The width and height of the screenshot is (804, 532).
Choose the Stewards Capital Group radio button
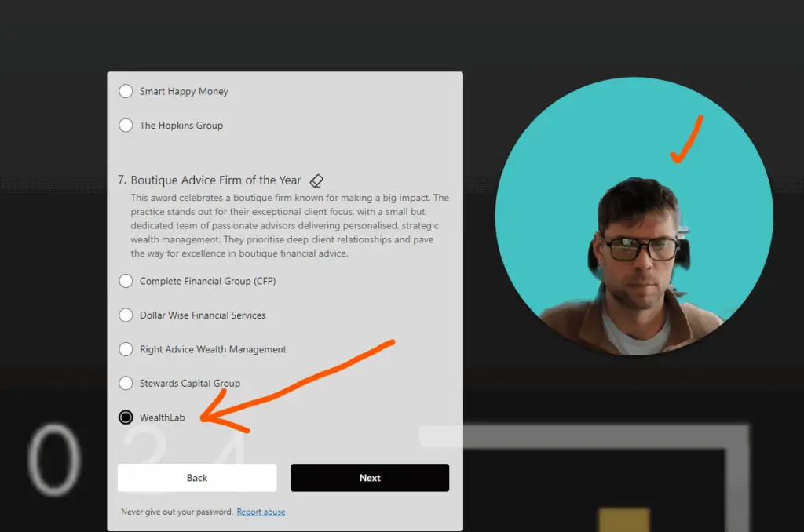(126, 383)
